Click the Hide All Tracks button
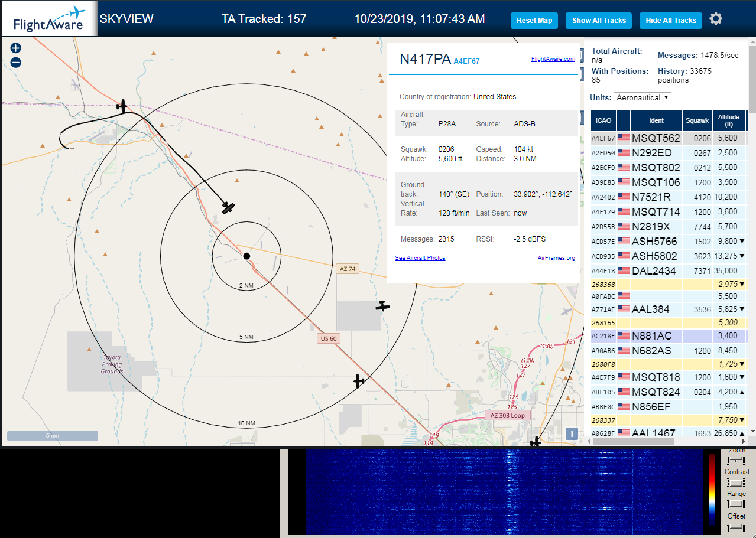 (x=671, y=21)
